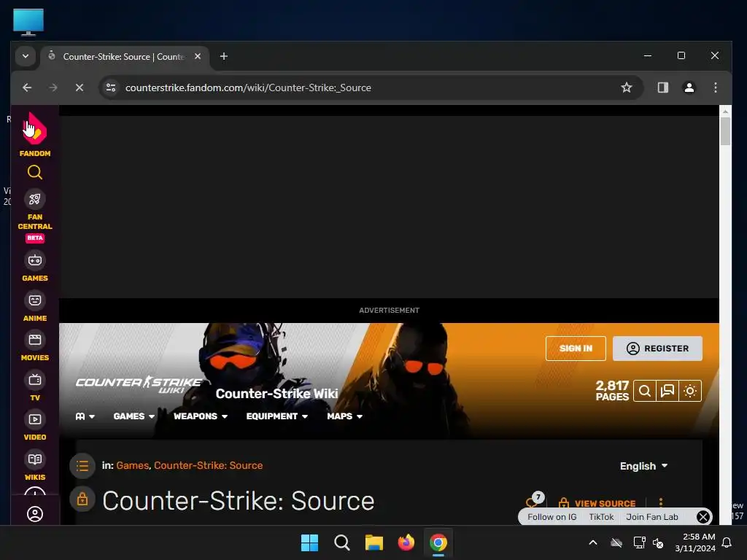Expand the tab search dropdown arrow
The width and height of the screenshot is (747, 560).
click(x=26, y=56)
